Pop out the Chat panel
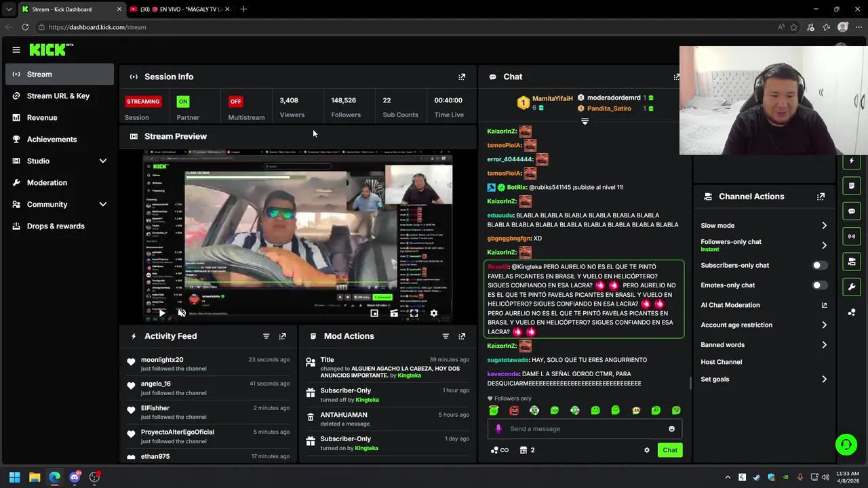868x488 pixels. click(676, 77)
